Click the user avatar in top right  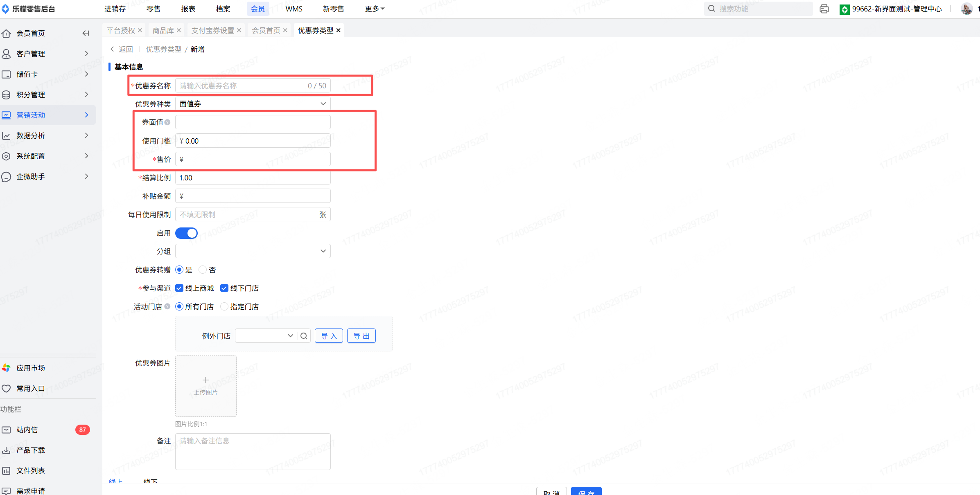click(966, 9)
